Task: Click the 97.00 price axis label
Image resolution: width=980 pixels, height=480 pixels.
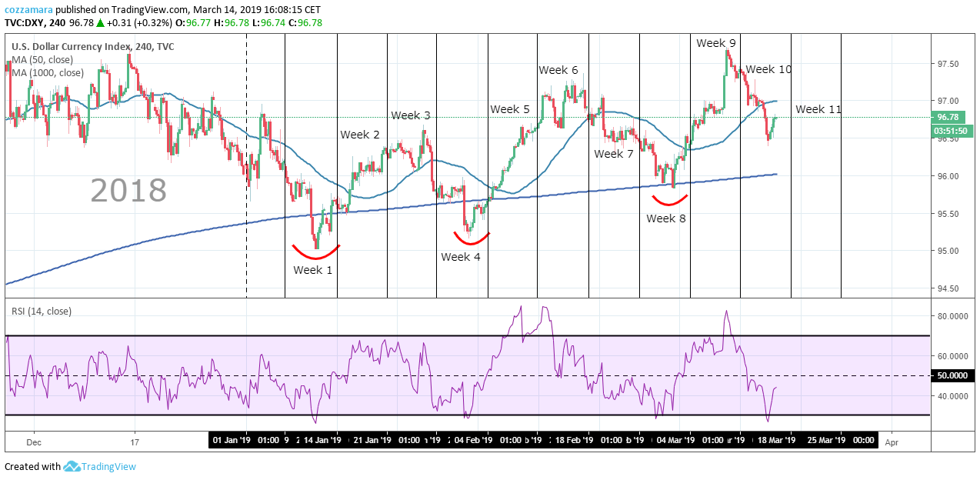Action: click(948, 102)
